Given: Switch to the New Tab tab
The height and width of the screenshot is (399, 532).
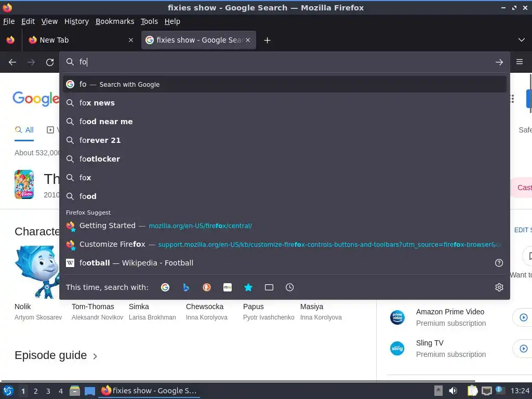Looking at the screenshot, I should coord(81,40).
